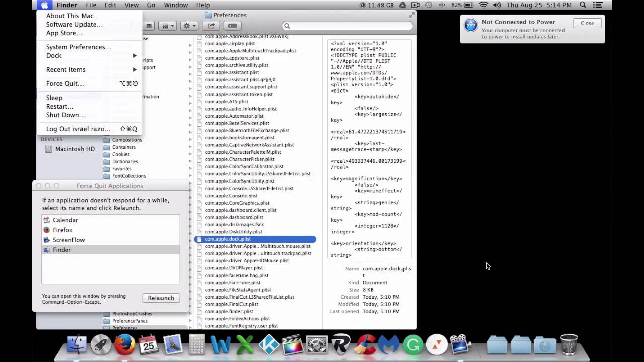
Task: Choose Force Quit… menu item
Action: click(x=90, y=83)
